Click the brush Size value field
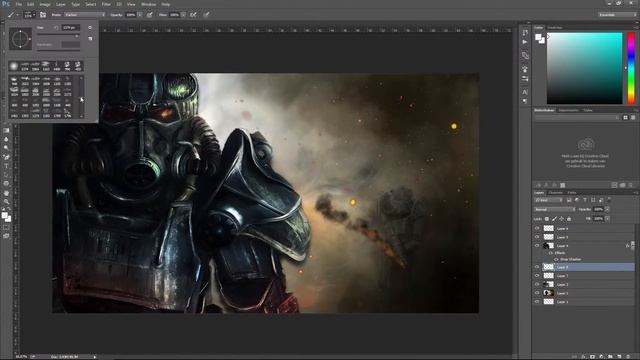This screenshot has height=360, width=640. coord(71,28)
